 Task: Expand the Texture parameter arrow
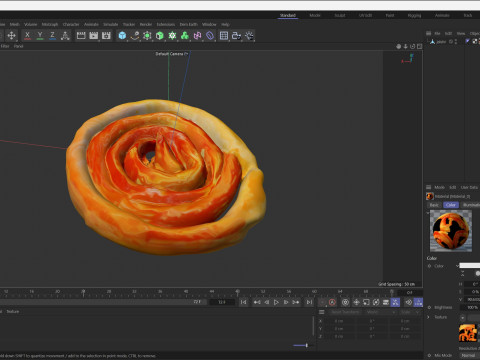click(x=428, y=317)
